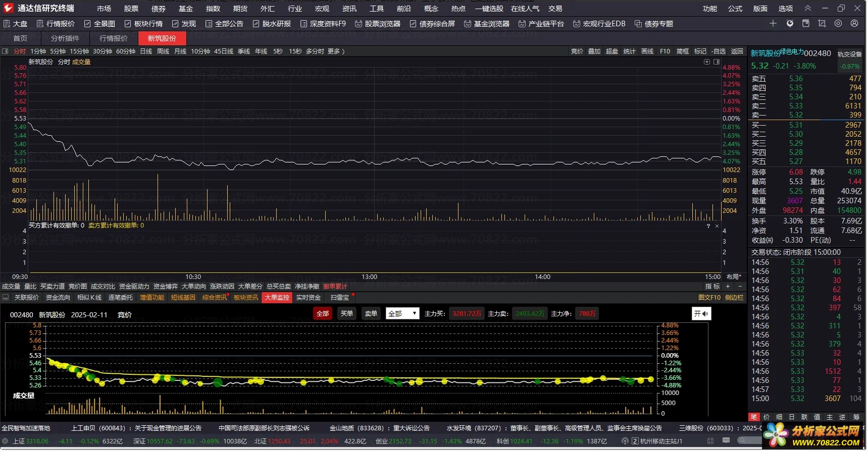Click the up-arrow icon atop the chart
Screen dimensions: 868x451
[x=707, y=62]
